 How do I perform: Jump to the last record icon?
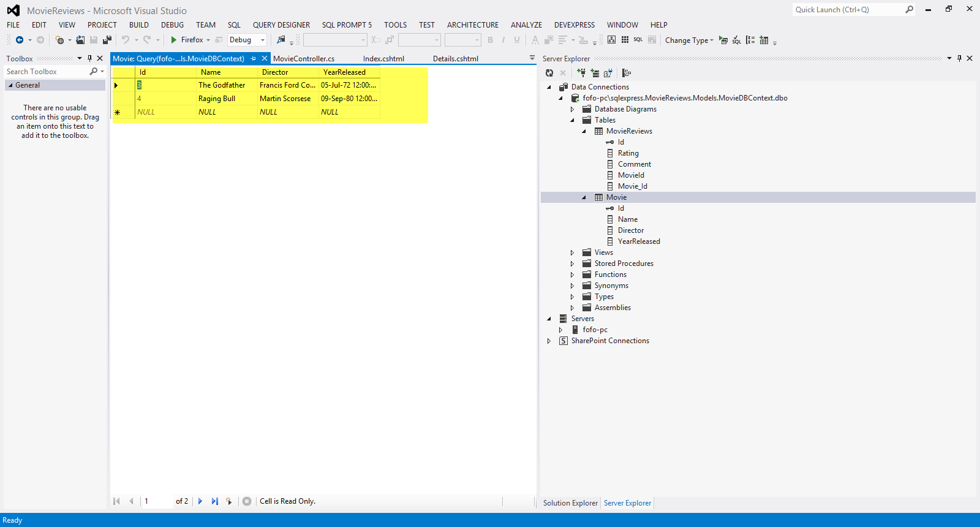click(214, 501)
